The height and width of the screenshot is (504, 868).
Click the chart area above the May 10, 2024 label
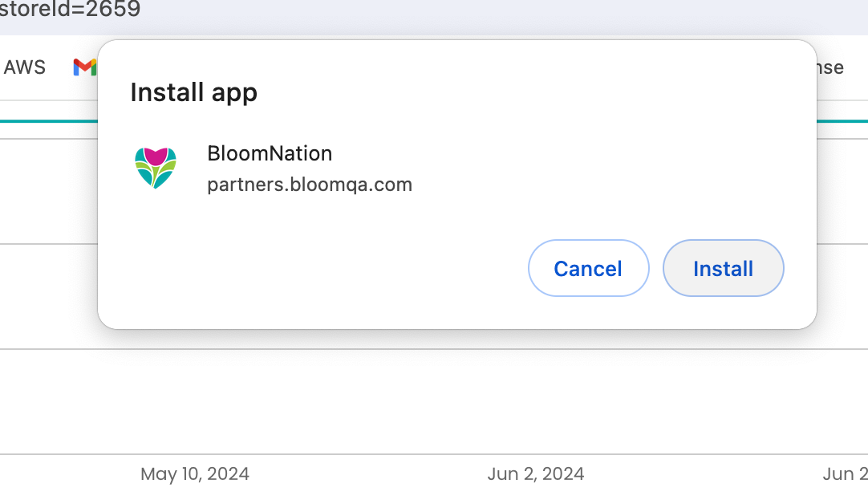tap(195, 401)
